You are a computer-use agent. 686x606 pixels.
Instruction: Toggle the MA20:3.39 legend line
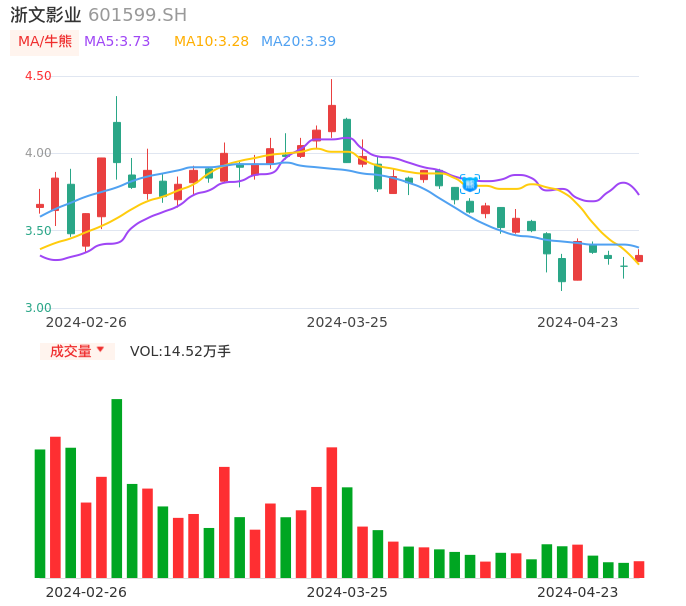[x=298, y=42]
